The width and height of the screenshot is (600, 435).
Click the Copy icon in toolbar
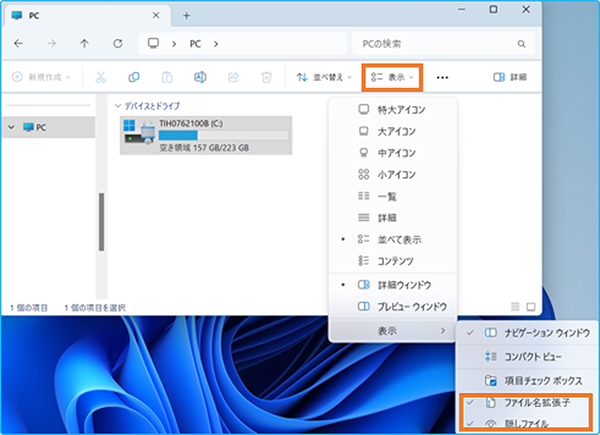pyautogui.click(x=134, y=77)
